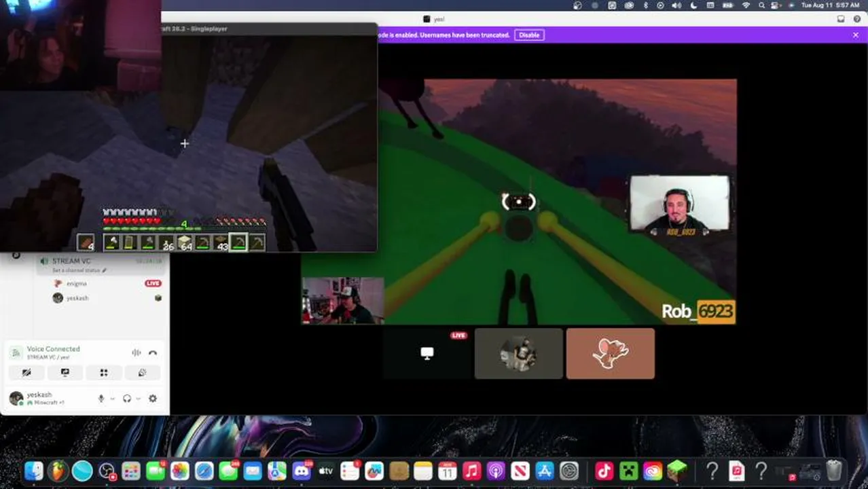Launch FL Studio from the Dock
Image resolution: width=868 pixels, height=489 pixels.
[58, 471]
